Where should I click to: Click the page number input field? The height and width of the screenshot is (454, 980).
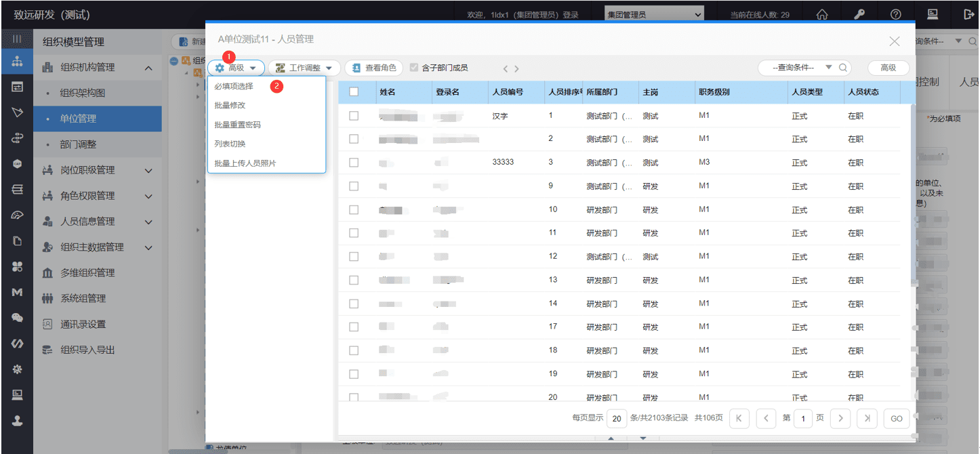pos(803,419)
